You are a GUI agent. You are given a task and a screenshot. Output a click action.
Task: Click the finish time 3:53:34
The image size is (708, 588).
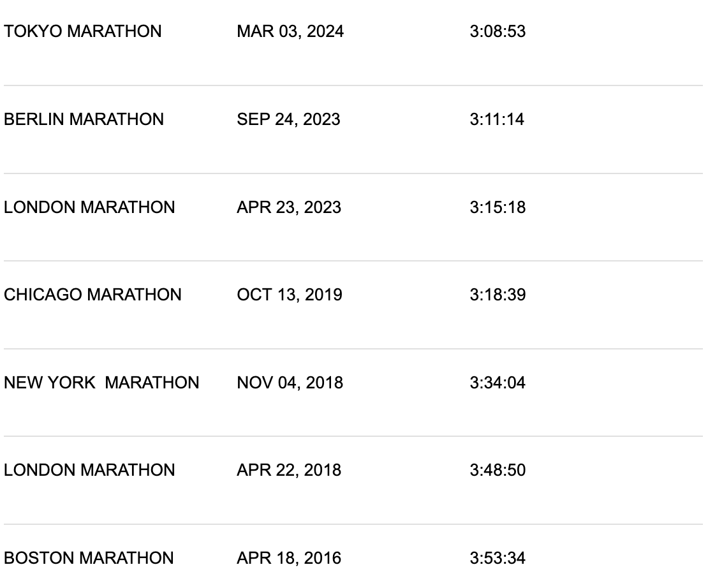tap(498, 558)
